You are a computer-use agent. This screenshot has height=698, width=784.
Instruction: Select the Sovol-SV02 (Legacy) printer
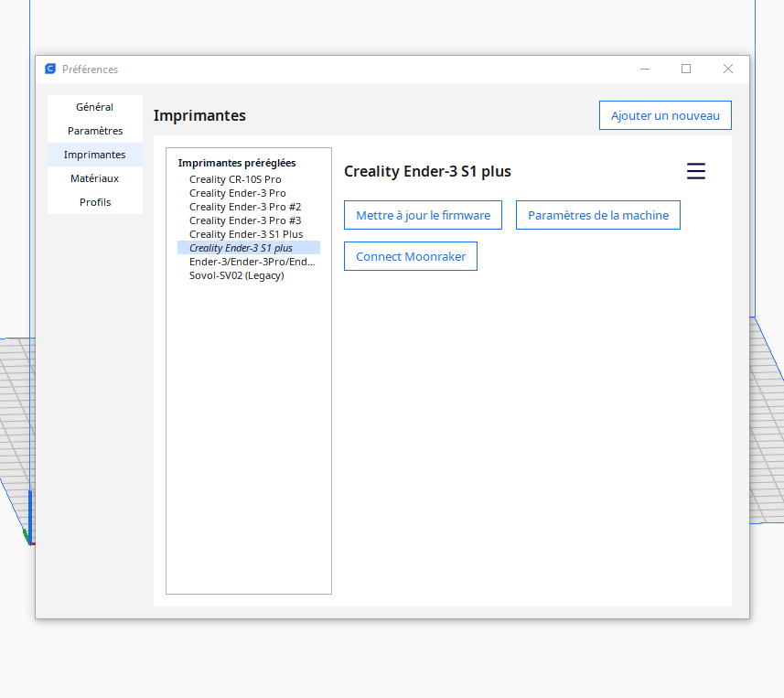(x=249, y=275)
